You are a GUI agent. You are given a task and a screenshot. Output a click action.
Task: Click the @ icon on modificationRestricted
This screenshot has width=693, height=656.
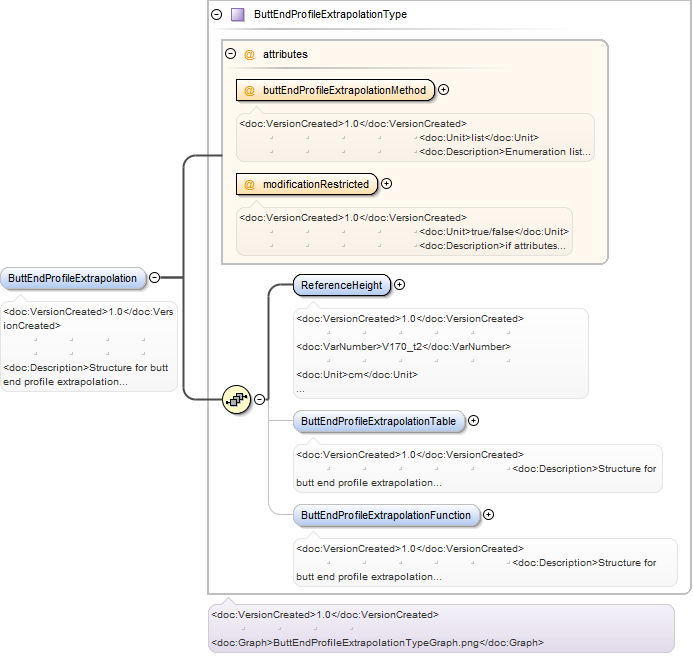tap(249, 185)
